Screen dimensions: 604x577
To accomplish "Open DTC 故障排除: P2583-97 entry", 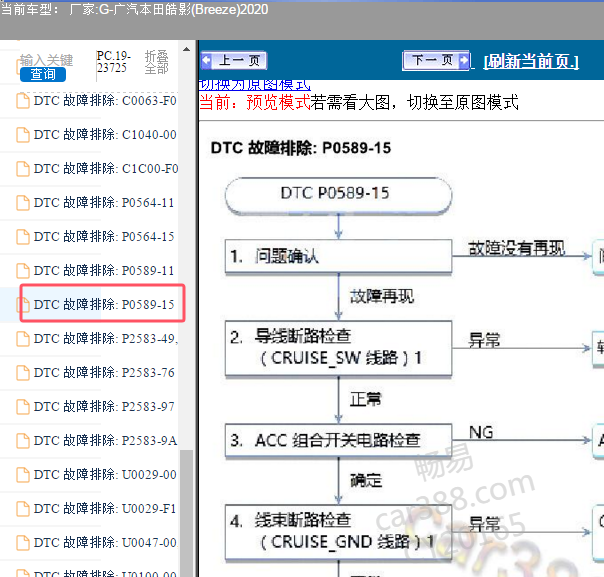I will tap(104, 406).
